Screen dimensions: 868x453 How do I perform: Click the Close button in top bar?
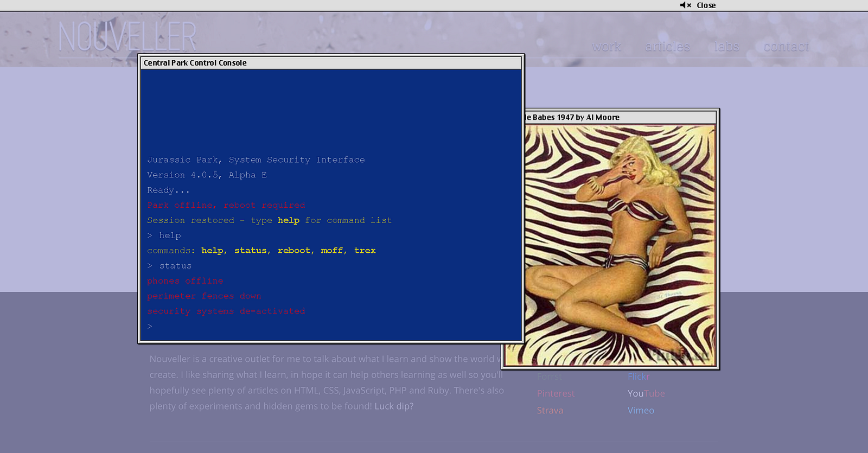[706, 5]
